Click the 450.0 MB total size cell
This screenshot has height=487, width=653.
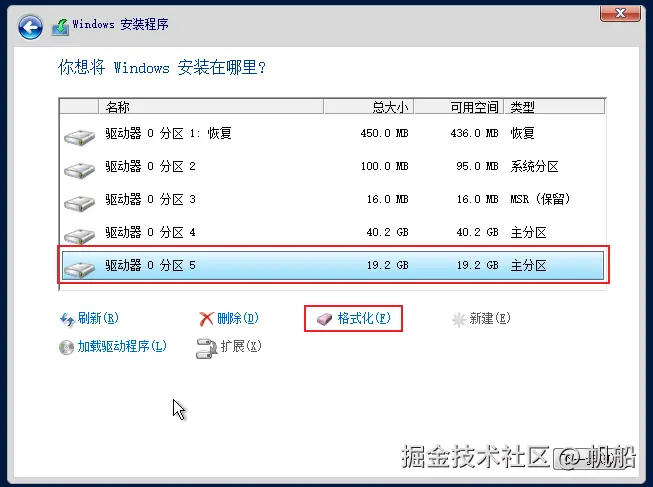(384, 133)
